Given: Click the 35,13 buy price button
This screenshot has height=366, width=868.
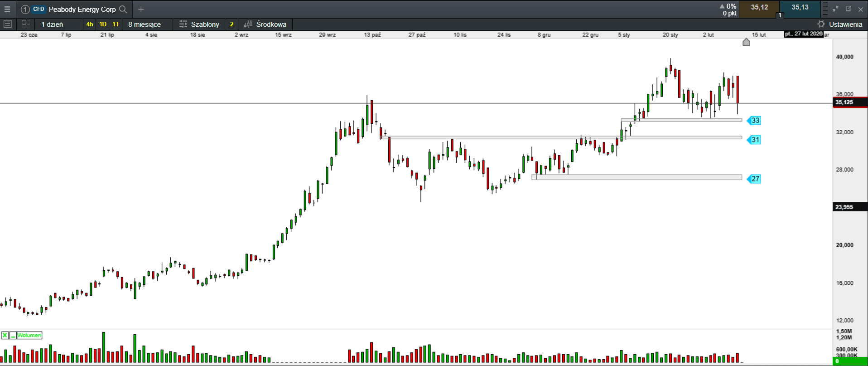Looking at the screenshot, I should click(x=800, y=7).
